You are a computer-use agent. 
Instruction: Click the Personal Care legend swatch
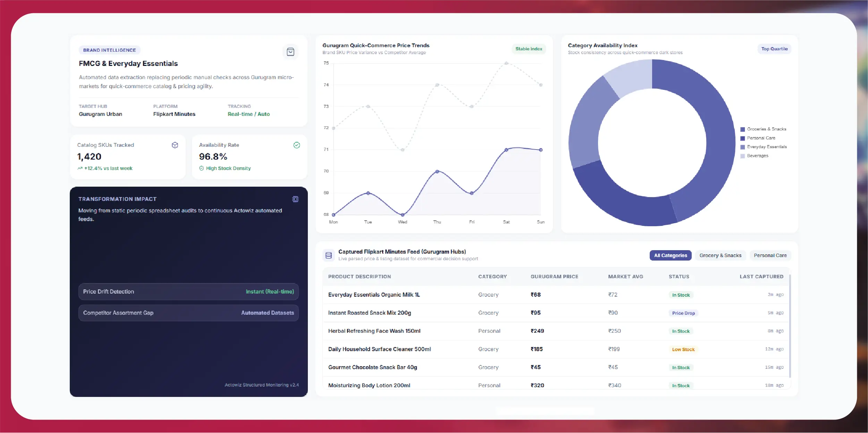click(742, 138)
